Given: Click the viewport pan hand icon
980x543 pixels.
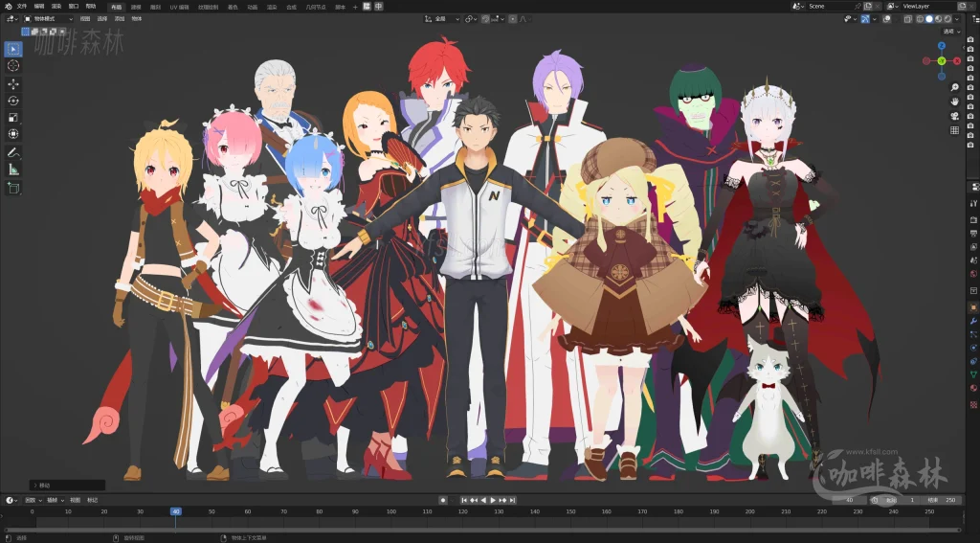Looking at the screenshot, I should pyautogui.click(x=954, y=102).
